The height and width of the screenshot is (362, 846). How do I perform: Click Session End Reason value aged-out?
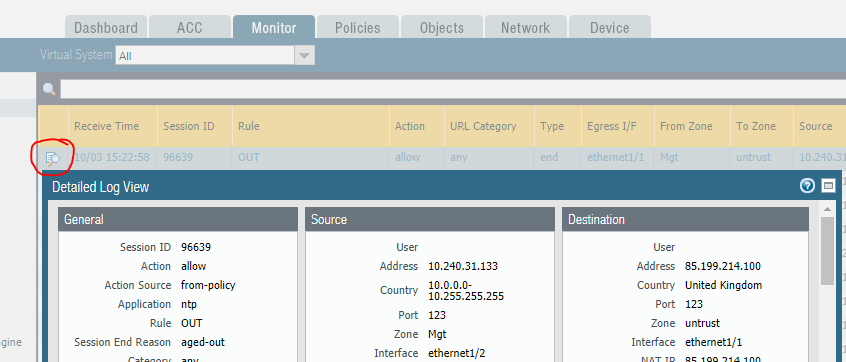(x=203, y=342)
